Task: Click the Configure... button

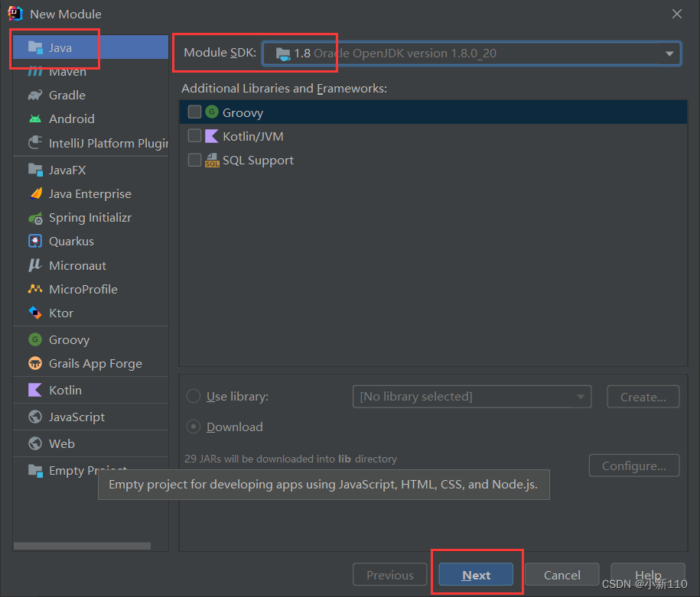Action: 634,466
